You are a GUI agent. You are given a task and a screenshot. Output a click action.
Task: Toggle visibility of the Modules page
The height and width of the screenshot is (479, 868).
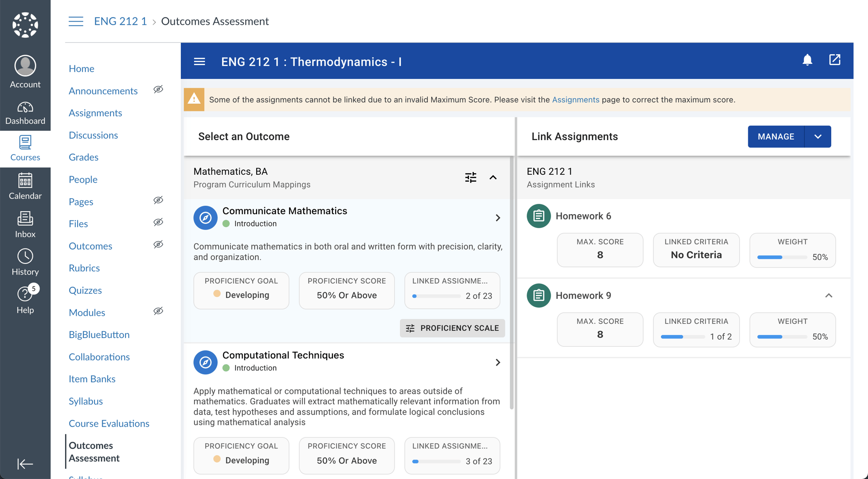point(158,311)
